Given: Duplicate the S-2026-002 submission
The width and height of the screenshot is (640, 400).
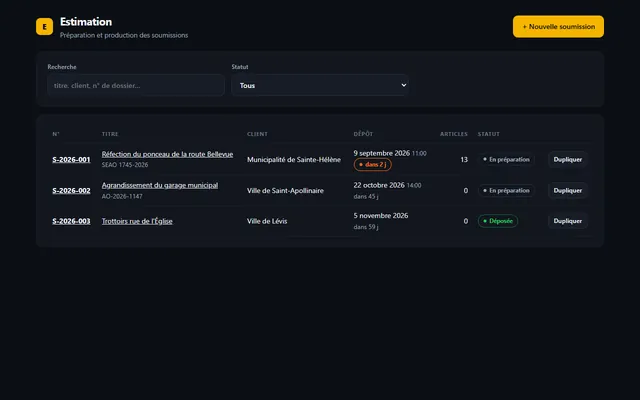Looking at the screenshot, I should click(568, 191).
